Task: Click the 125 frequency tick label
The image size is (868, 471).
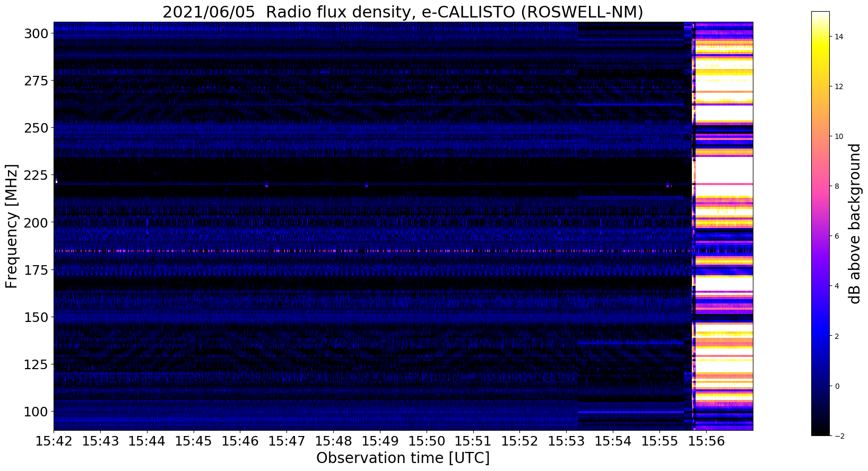Action: (36, 364)
